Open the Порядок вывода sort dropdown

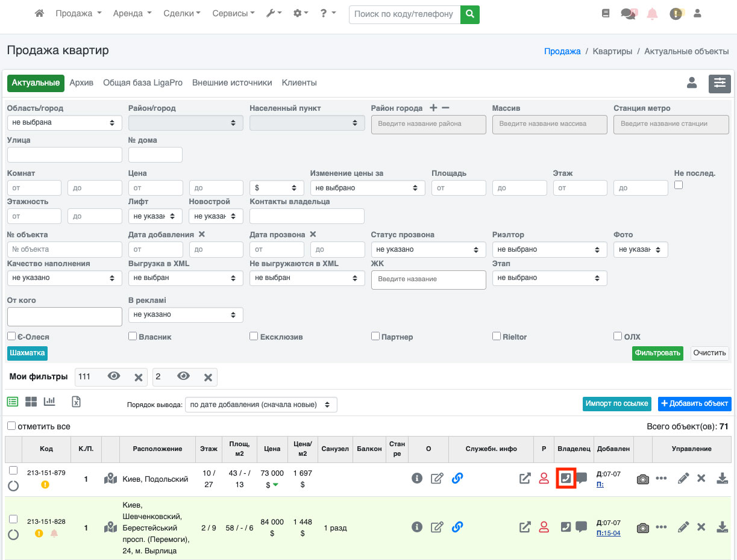point(261,405)
